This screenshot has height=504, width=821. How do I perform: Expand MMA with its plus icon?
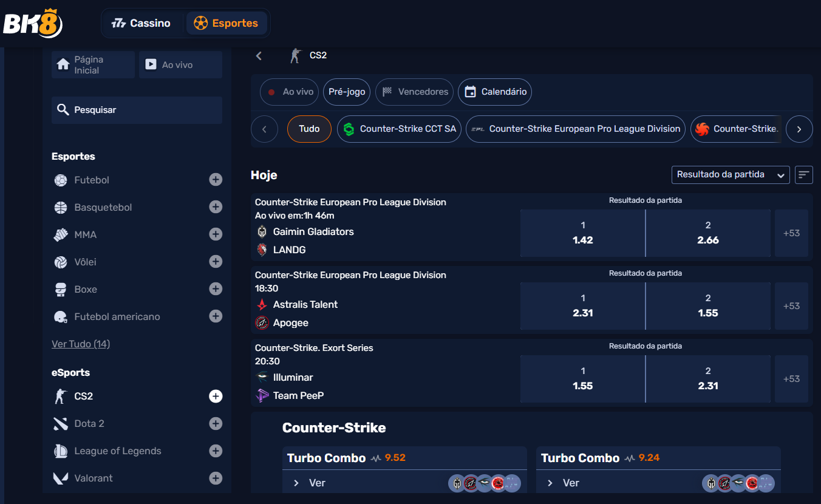coord(216,234)
